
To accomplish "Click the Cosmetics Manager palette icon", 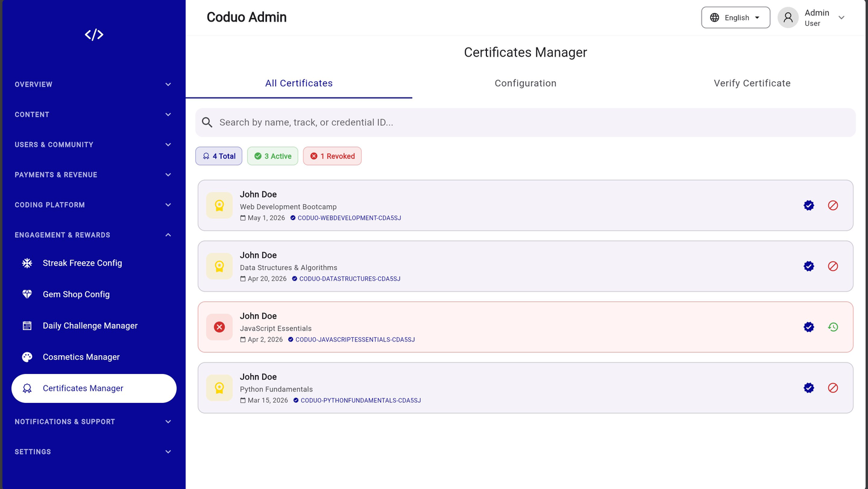I will click(x=27, y=357).
